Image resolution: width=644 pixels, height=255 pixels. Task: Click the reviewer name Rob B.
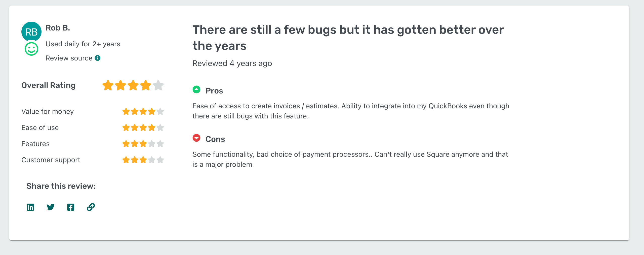(58, 28)
